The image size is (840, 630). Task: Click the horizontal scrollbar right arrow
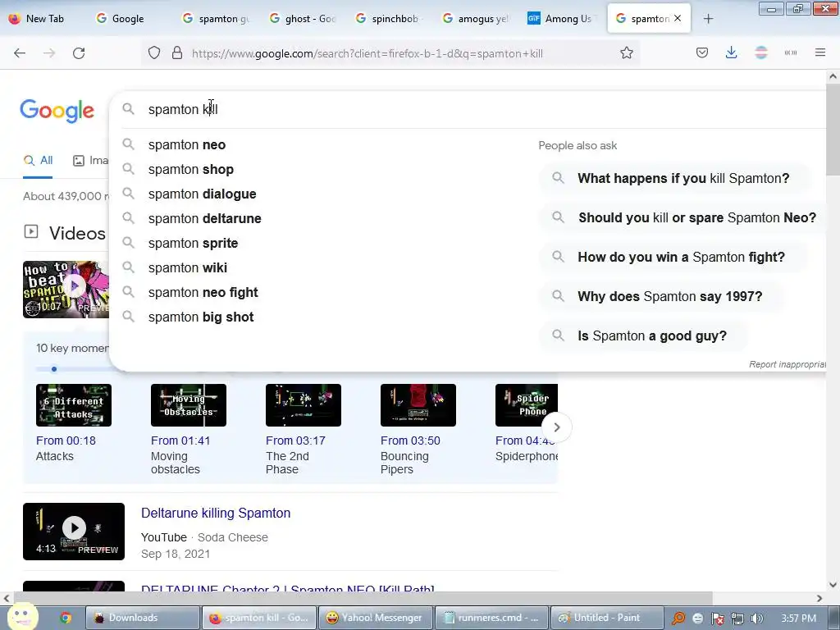point(819,598)
